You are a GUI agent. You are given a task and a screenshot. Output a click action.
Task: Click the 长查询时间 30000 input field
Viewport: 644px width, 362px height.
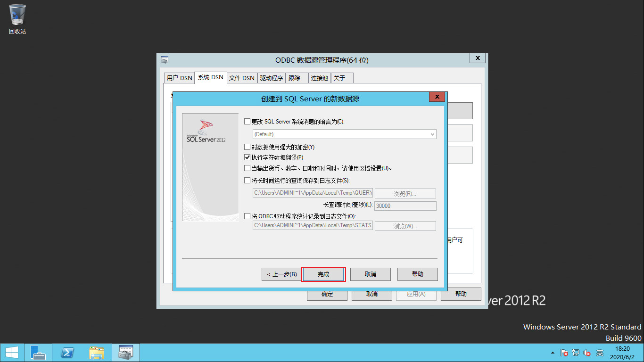click(405, 206)
